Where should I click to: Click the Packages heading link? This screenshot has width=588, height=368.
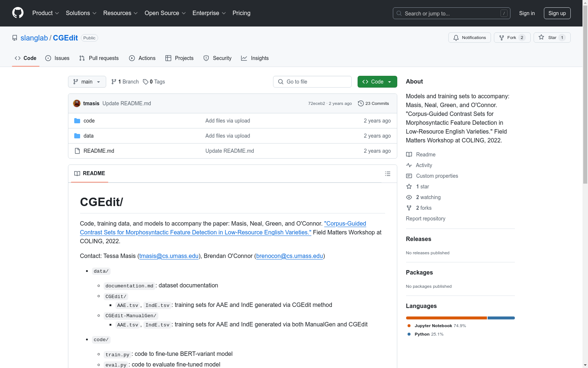(x=419, y=272)
